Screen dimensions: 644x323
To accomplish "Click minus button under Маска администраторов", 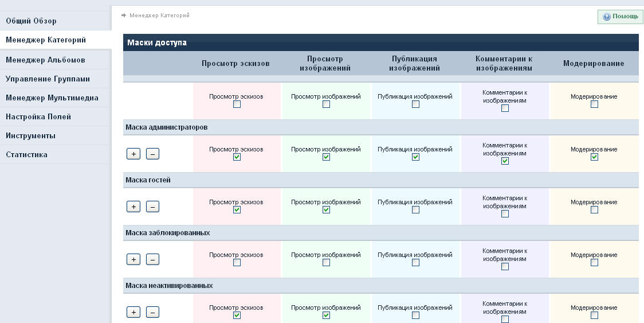I will pos(152,154).
